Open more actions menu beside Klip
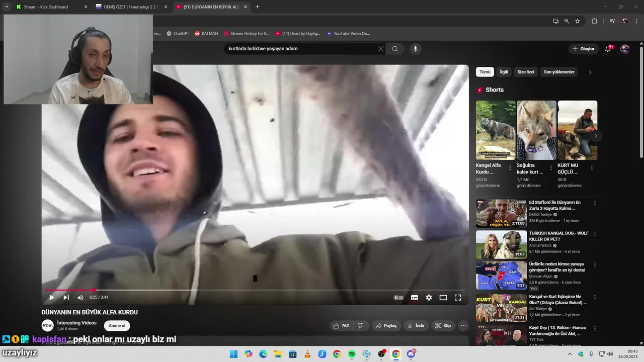 463,326
